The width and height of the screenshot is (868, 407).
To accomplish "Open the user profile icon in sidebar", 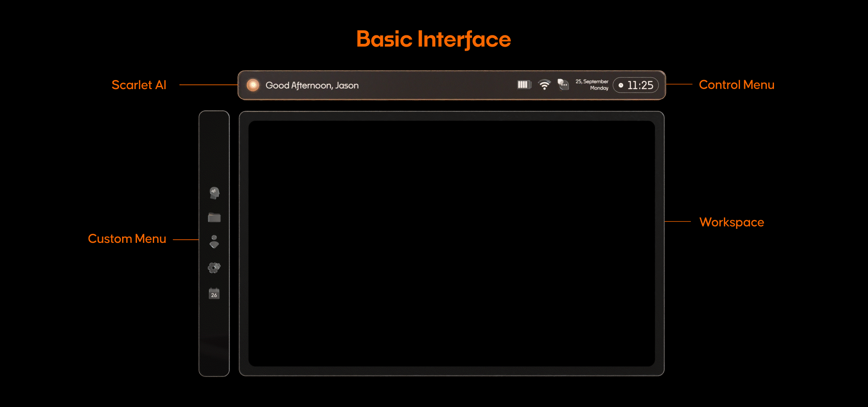I will (x=214, y=241).
